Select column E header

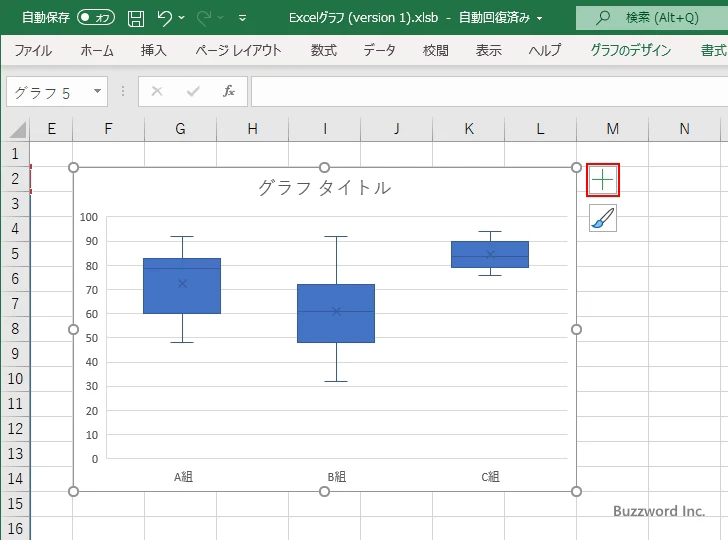pos(52,129)
